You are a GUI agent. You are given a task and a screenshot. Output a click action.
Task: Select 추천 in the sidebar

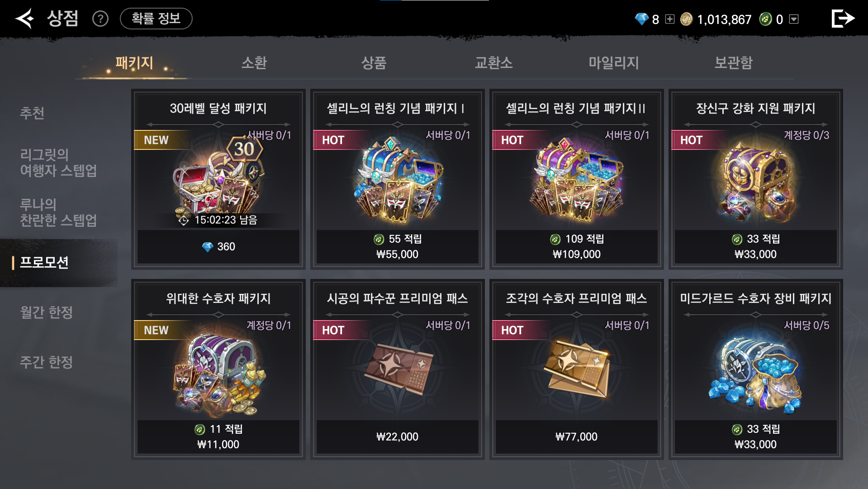click(x=32, y=113)
